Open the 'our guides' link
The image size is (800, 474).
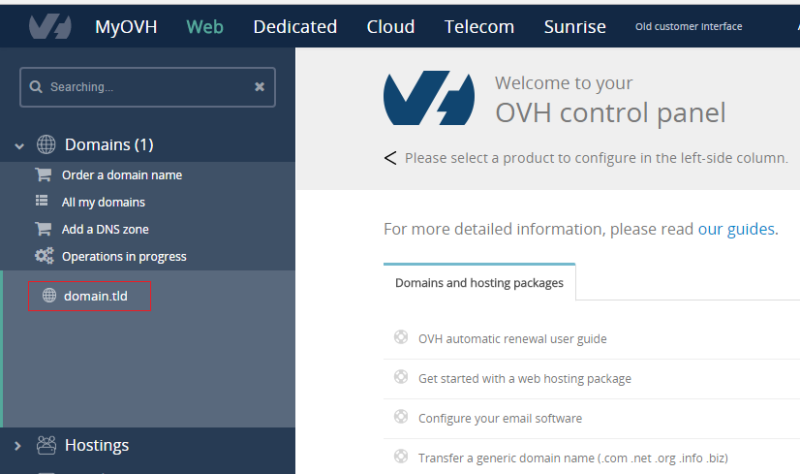point(736,229)
